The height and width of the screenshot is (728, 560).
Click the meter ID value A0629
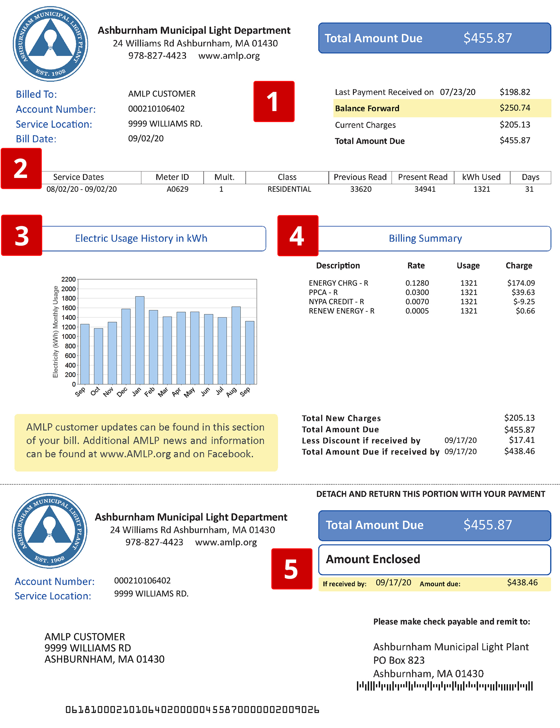(178, 189)
